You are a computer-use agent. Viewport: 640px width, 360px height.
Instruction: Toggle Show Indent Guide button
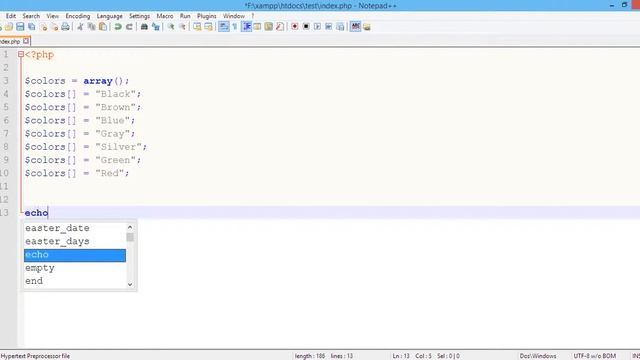click(x=247, y=27)
